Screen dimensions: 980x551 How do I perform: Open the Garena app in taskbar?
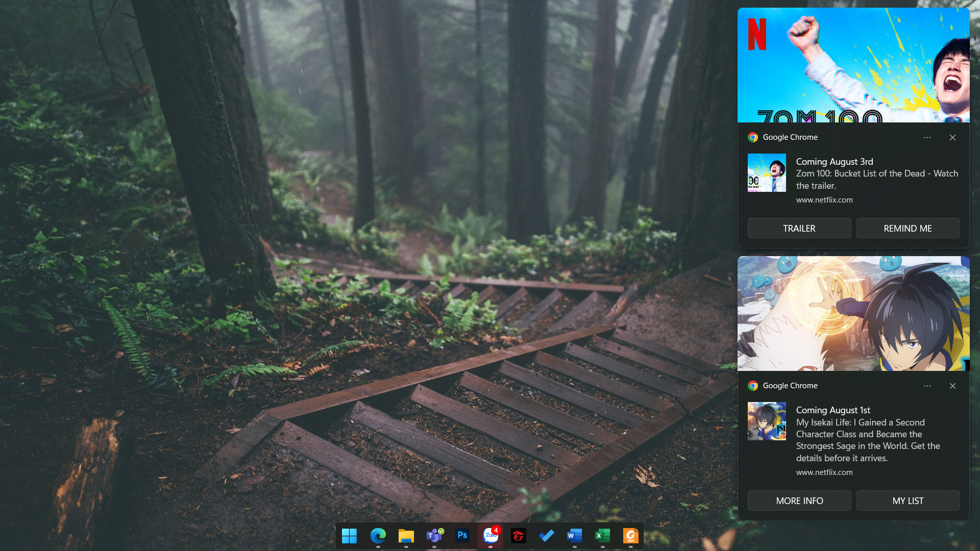(x=518, y=536)
